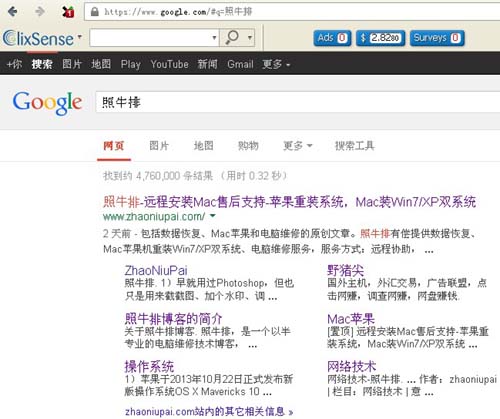Open the 野猪尖 sitelink

tap(345, 270)
